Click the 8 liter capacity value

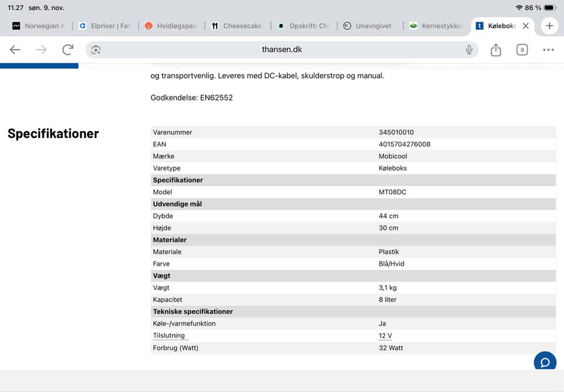point(387,300)
